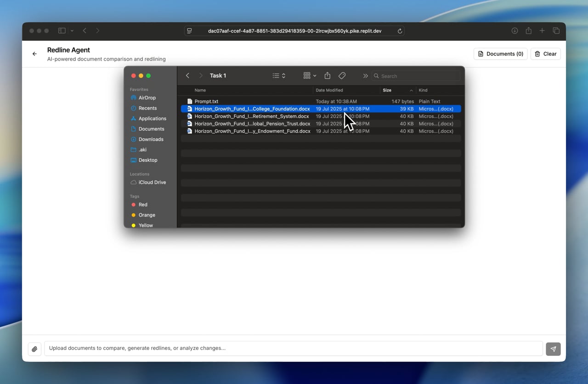
Task: Click the paperclip attach icon
Action: [x=34, y=349]
